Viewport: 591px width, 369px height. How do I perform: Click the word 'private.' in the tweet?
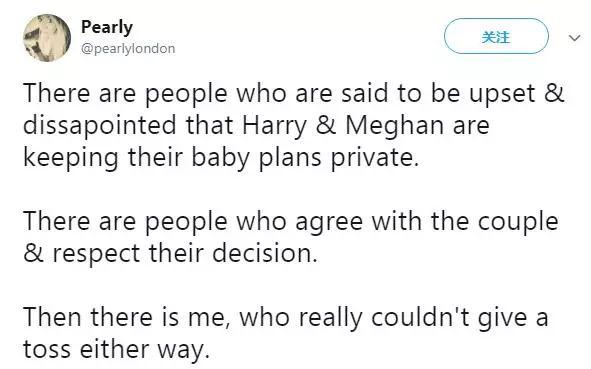point(375,158)
